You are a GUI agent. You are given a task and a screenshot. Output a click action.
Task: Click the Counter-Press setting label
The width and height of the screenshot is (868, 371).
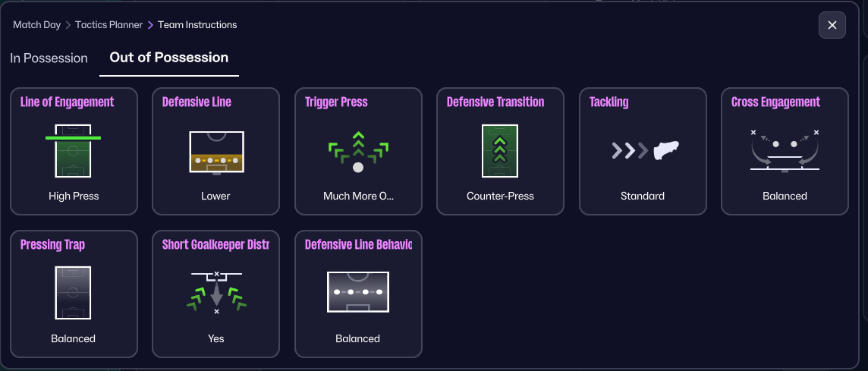pos(500,196)
